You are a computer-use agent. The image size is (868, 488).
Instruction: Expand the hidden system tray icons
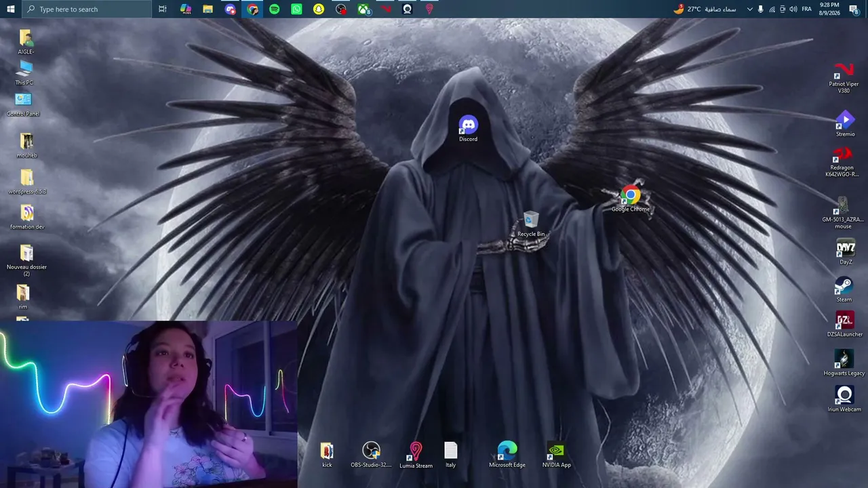(x=749, y=9)
